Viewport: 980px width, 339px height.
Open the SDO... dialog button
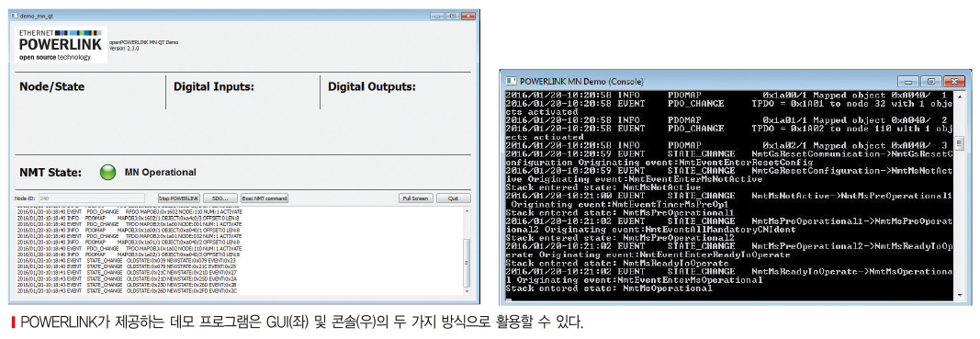[x=220, y=198]
